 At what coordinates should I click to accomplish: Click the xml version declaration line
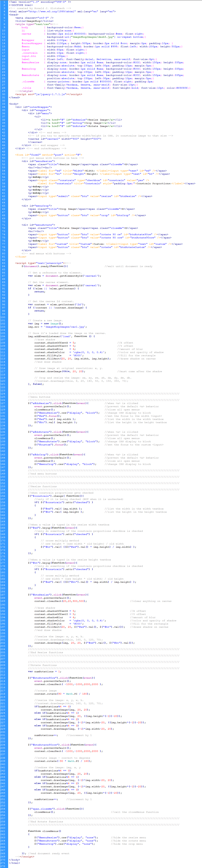pyautogui.click(x=40, y=2)
